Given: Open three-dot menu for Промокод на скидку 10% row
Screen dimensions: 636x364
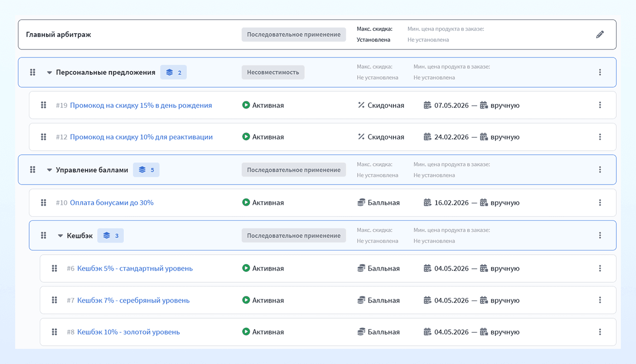Looking at the screenshot, I should [x=600, y=137].
